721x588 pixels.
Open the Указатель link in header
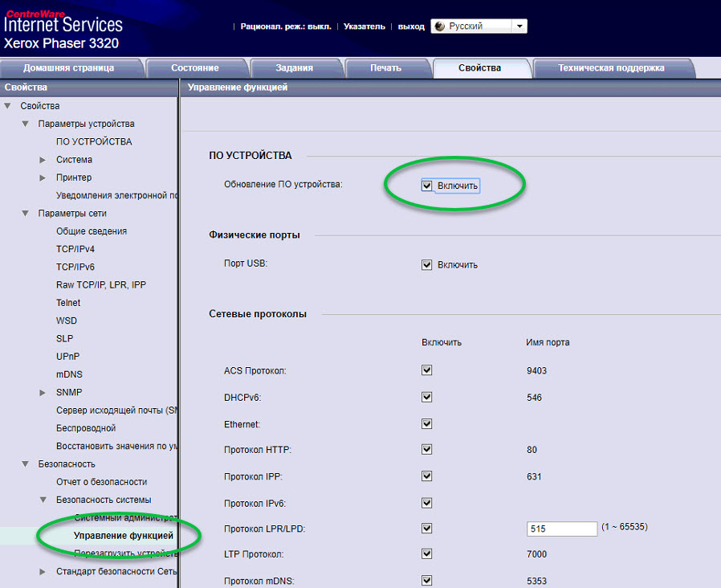[x=364, y=27]
